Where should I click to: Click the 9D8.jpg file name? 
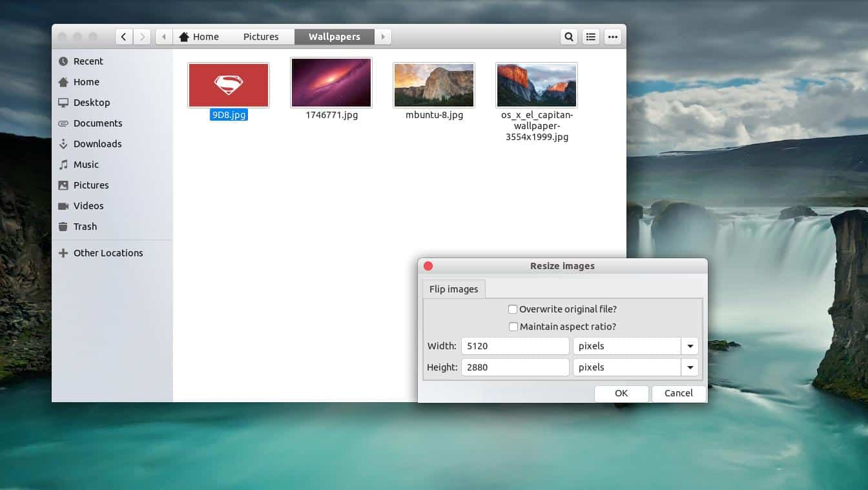229,115
